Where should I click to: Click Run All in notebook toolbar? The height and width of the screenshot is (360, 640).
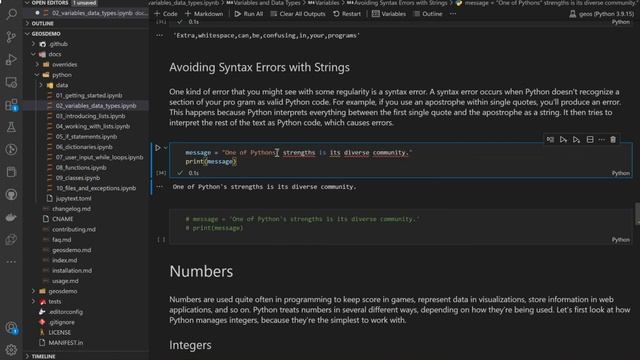249,14
